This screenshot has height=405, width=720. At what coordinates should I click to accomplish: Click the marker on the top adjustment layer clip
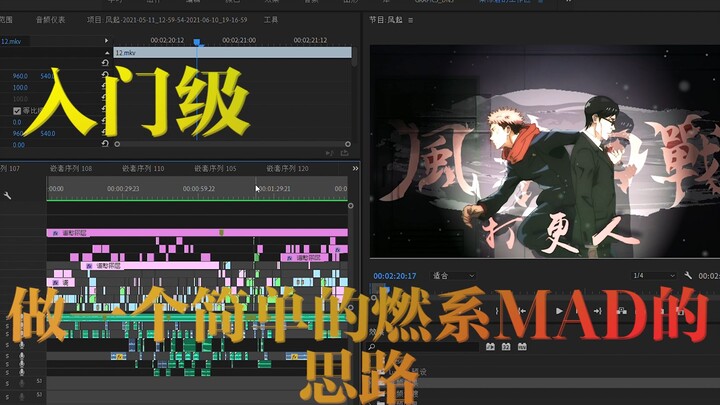click(221, 233)
